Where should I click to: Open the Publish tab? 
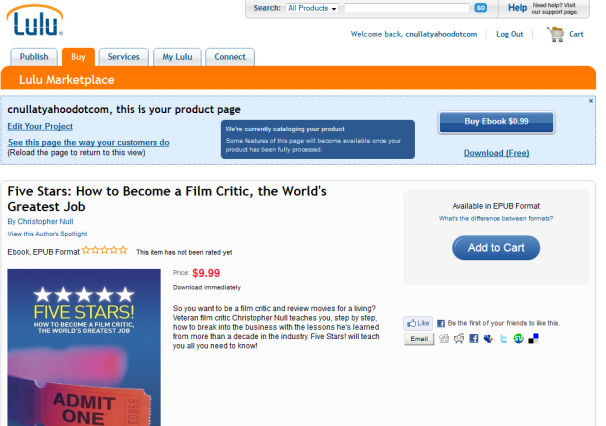(x=34, y=57)
